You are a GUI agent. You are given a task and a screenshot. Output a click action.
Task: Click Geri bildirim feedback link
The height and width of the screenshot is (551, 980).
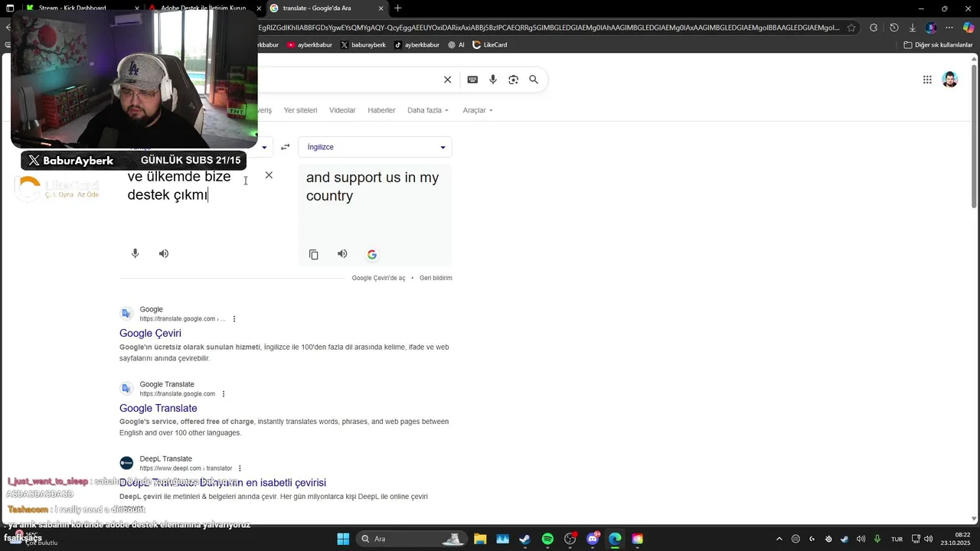(x=436, y=278)
